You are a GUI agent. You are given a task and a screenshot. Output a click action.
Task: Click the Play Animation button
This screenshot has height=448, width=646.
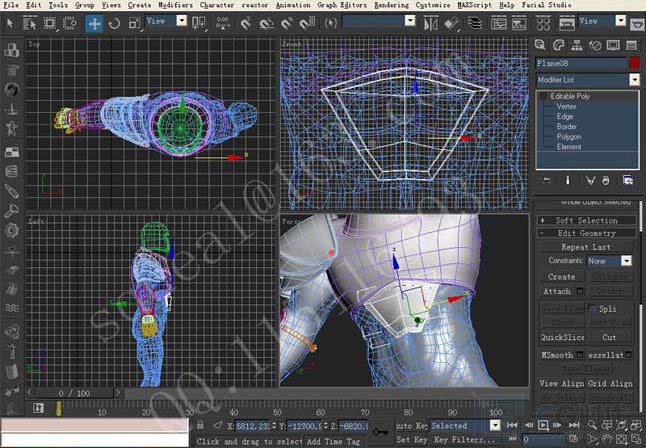point(543,425)
